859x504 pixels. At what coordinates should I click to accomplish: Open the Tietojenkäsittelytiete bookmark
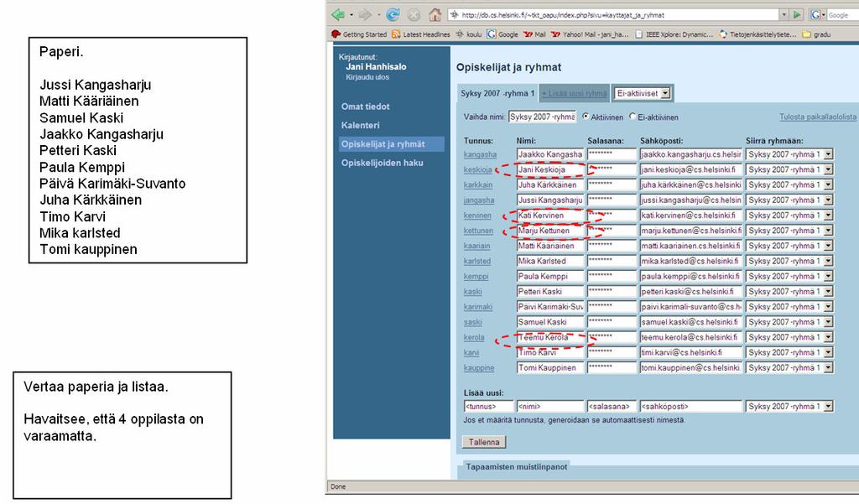pos(757,34)
